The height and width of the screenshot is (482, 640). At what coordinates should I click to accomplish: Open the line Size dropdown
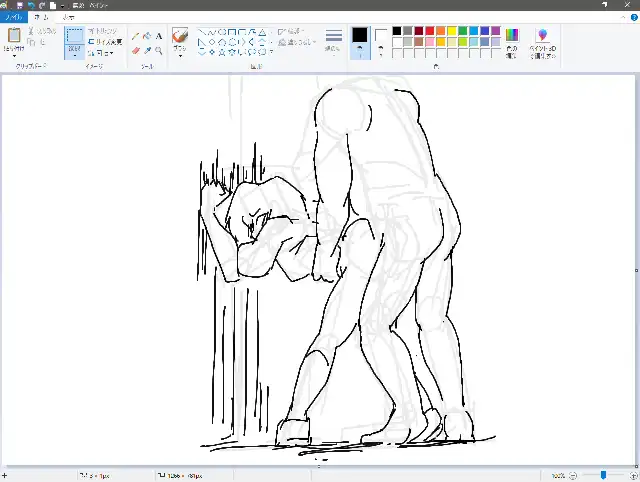tap(334, 40)
